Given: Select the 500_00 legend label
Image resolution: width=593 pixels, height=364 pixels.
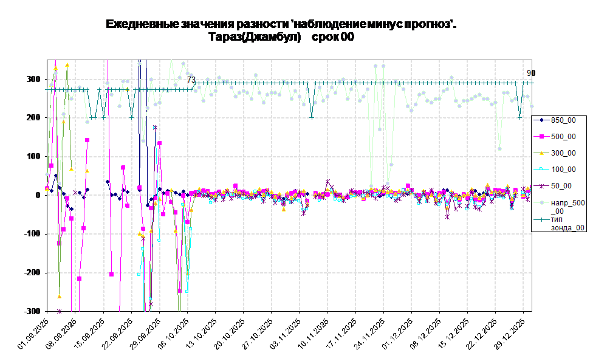Looking at the screenshot, I should click(x=563, y=137).
